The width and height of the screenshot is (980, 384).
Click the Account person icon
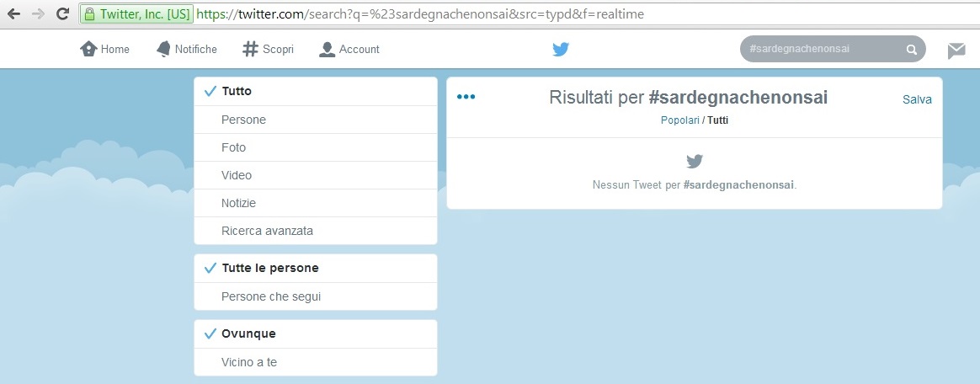pos(327,50)
